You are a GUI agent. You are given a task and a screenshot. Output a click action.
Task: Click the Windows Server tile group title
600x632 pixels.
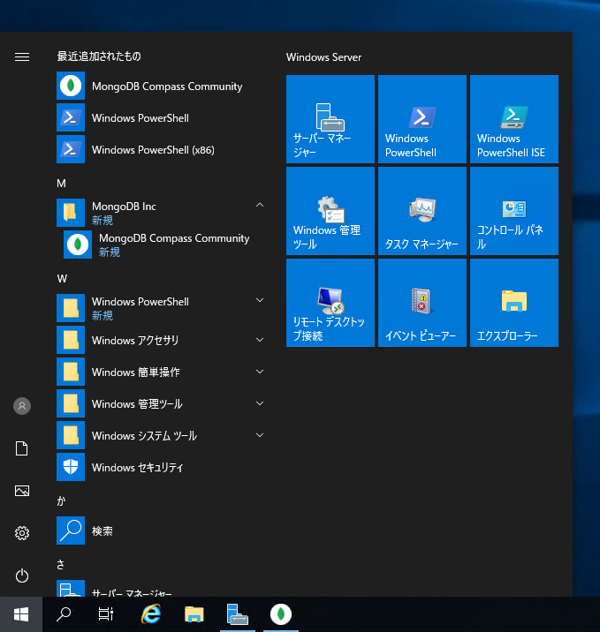(x=324, y=57)
